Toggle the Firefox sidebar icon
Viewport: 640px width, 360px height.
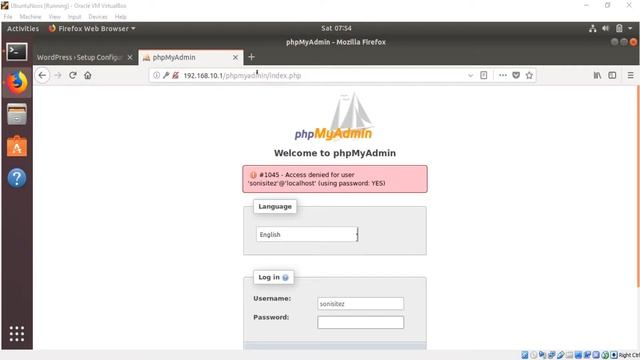[x=612, y=75]
